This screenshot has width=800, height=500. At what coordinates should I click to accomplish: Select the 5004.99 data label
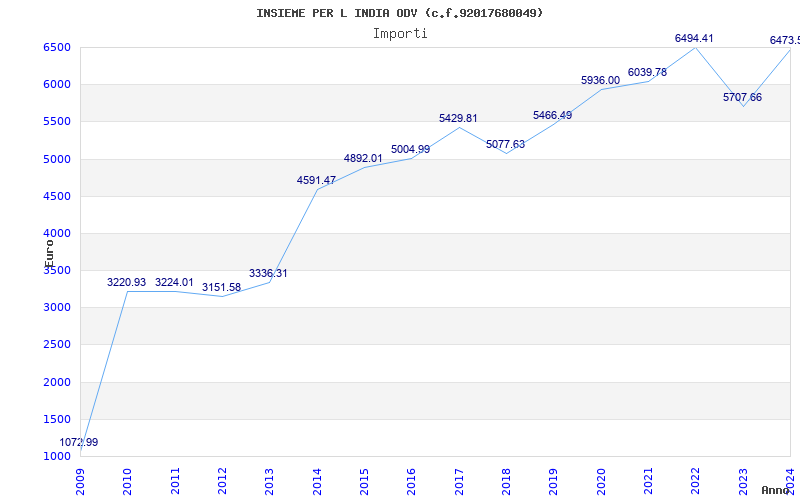pos(411,149)
